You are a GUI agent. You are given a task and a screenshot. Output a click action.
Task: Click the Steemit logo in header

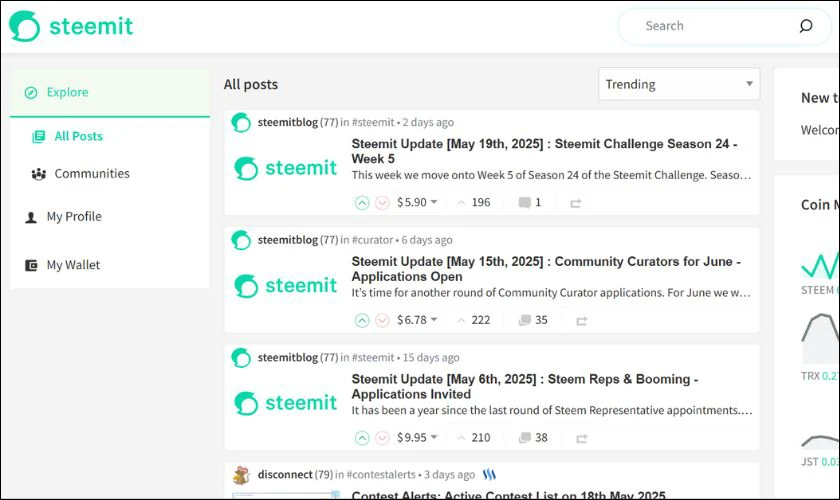[71, 26]
